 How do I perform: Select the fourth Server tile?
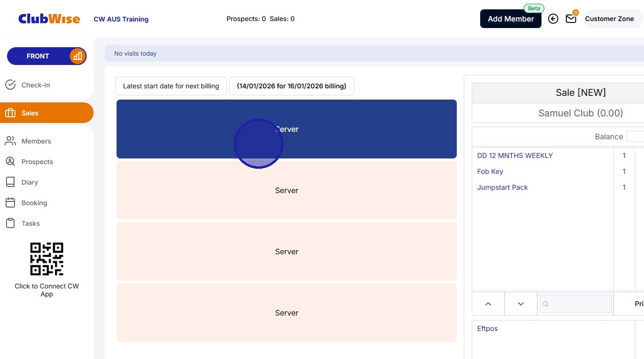point(286,313)
